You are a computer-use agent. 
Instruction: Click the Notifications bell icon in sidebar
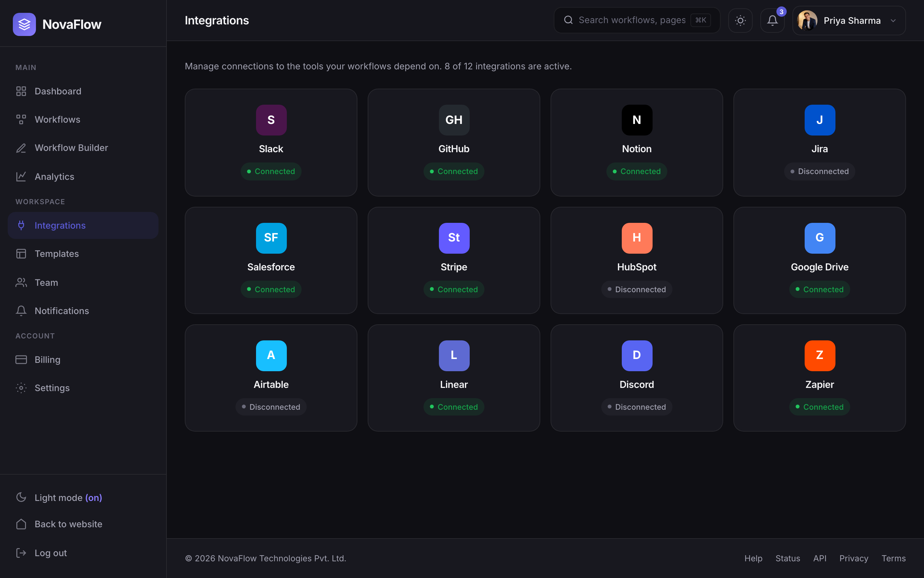[21, 311]
